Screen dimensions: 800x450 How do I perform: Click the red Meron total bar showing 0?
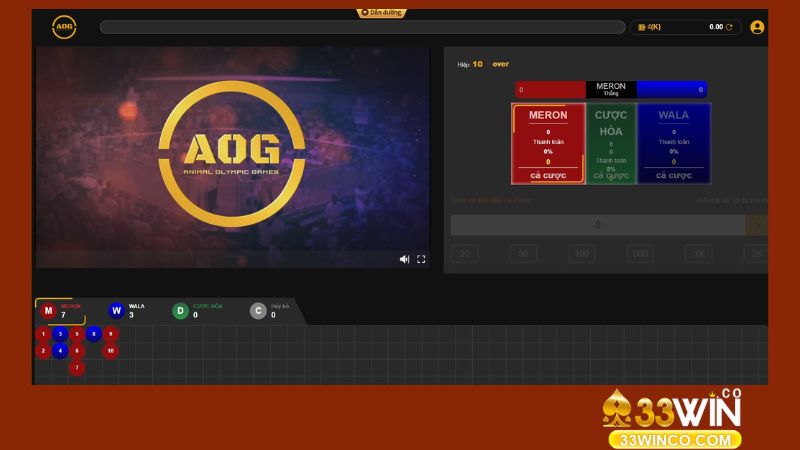tap(551, 89)
